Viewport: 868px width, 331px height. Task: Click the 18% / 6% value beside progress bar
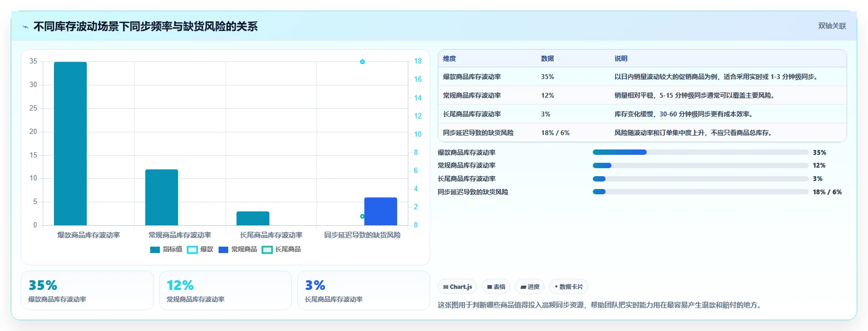pyautogui.click(x=827, y=192)
